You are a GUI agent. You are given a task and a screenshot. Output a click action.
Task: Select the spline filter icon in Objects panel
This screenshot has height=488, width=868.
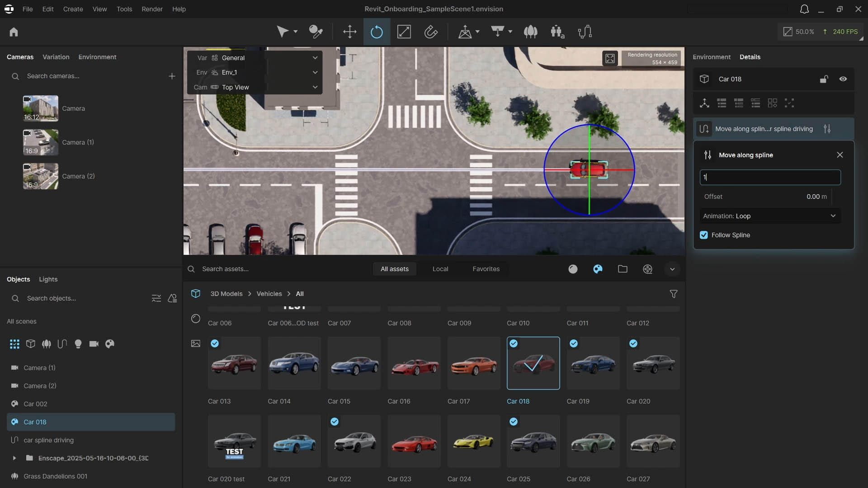tap(62, 344)
